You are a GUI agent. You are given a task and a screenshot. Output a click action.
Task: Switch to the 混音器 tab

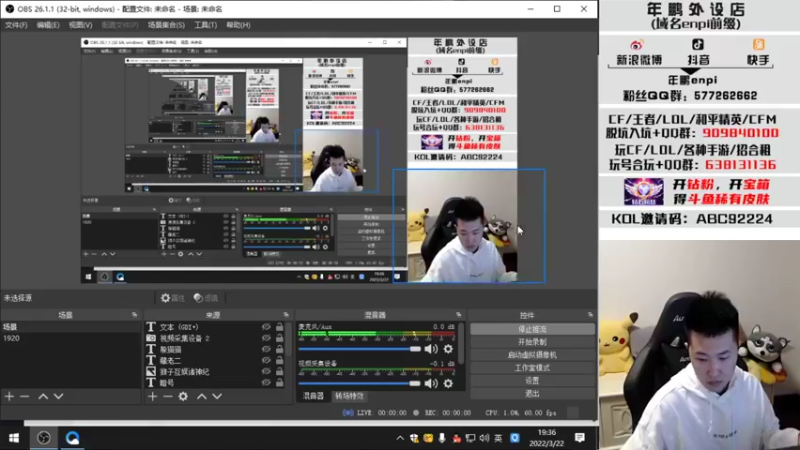click(x=313, y=396)
